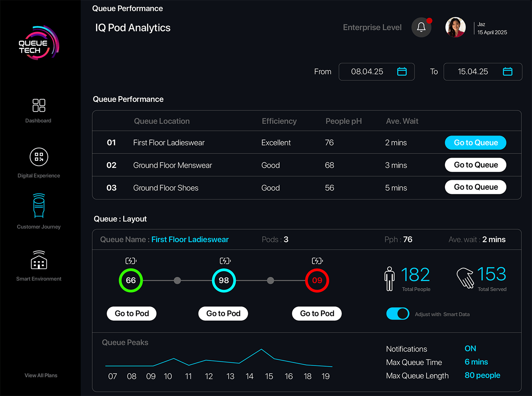Expand the Enterprise Level selector
This screenshot has height=396, width=532.
click(372, 27)
